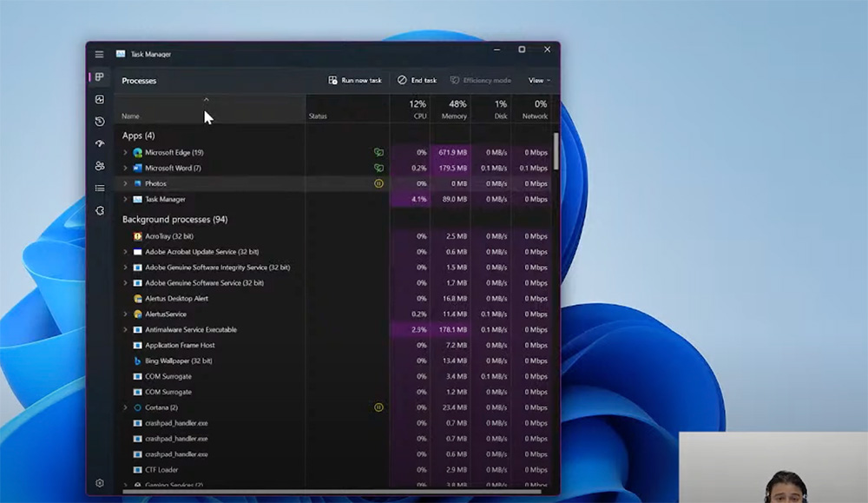Open the View dropdown menu
Image resolution: width=868 pixels, height=503 pixels.
point(539,80)
